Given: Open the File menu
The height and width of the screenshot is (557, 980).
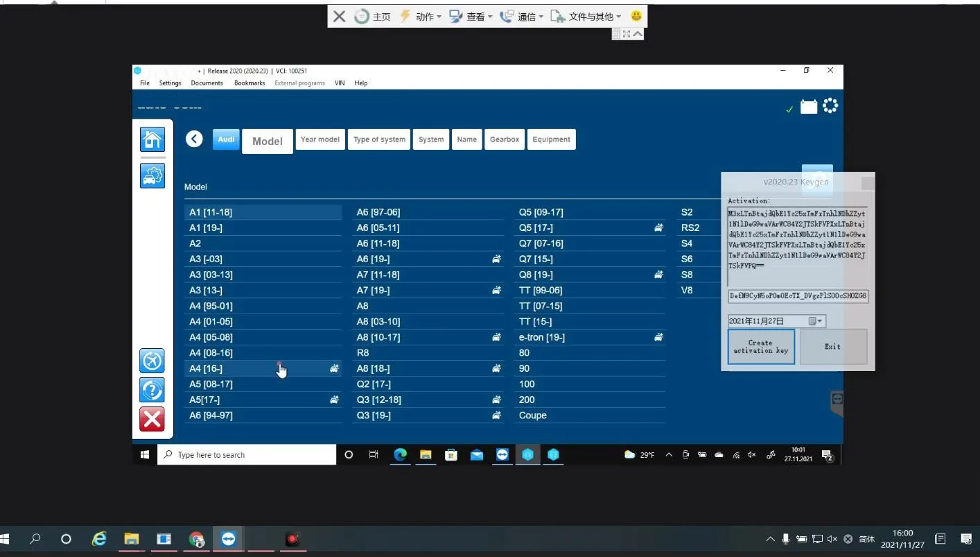Looking at the screenshot, I should pyautogui.click(x=145, y=83).
